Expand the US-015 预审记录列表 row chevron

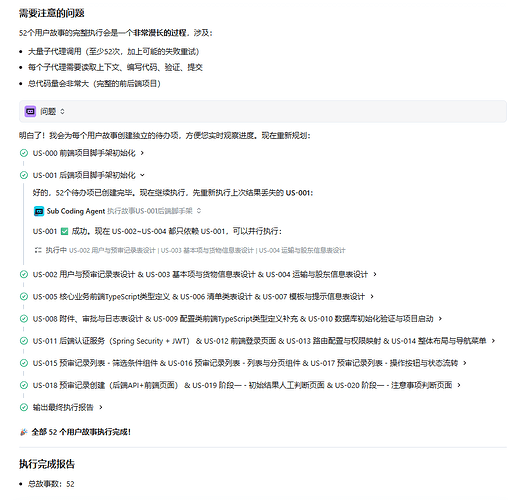click(465, 363)
